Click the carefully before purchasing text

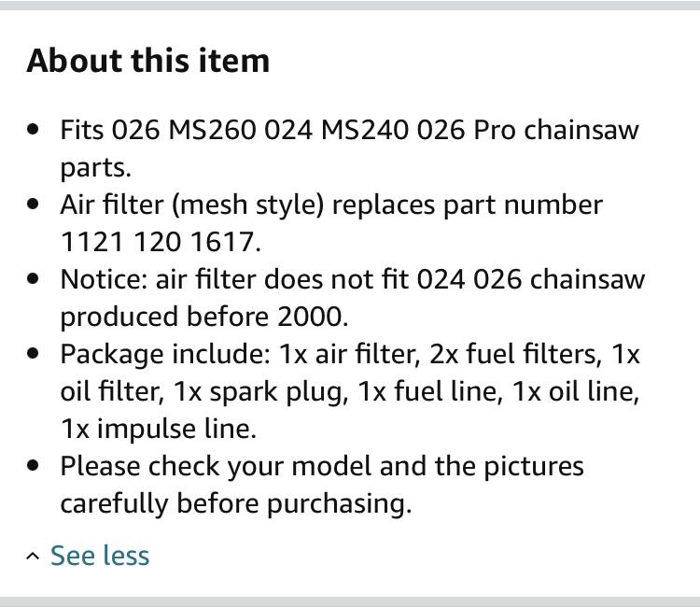pos(236,504)
